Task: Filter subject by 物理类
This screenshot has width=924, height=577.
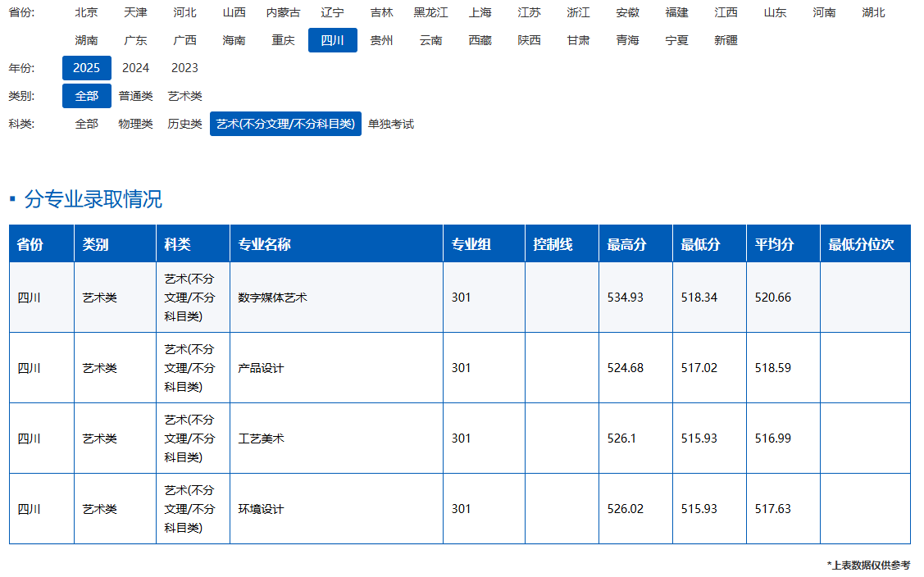Action: [x=135, y=124]
